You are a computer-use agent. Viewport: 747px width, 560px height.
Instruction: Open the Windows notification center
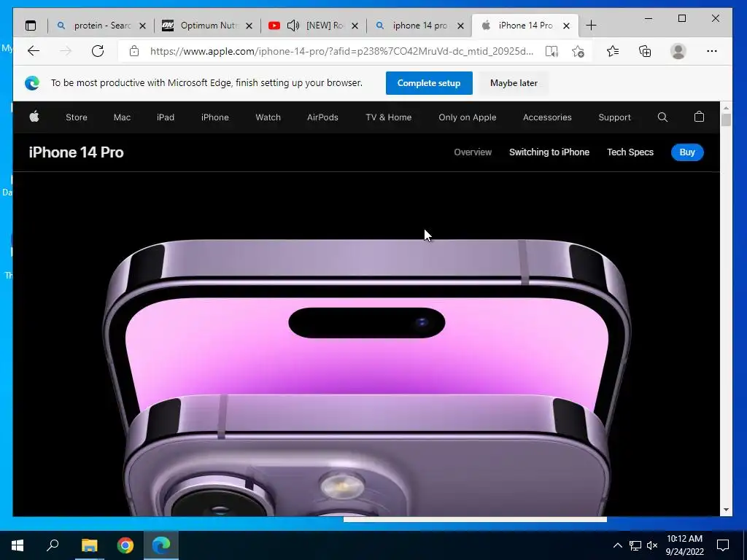coord(723,545)
